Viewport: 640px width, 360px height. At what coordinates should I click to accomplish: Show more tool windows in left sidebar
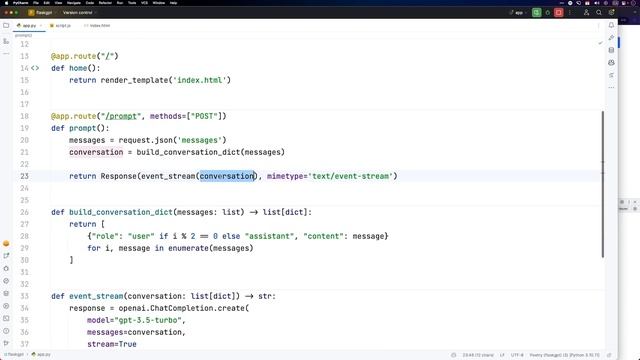pos(6,53)
